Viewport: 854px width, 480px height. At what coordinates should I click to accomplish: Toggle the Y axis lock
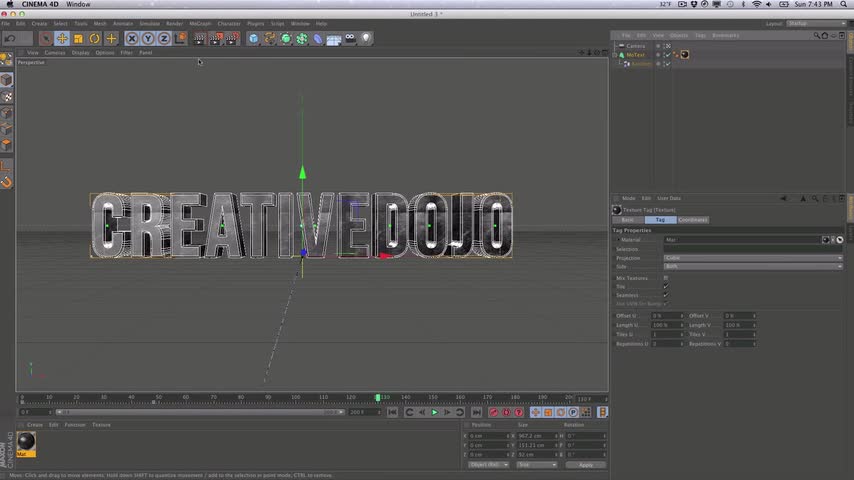pyautogui.click(x=148, y=39)
